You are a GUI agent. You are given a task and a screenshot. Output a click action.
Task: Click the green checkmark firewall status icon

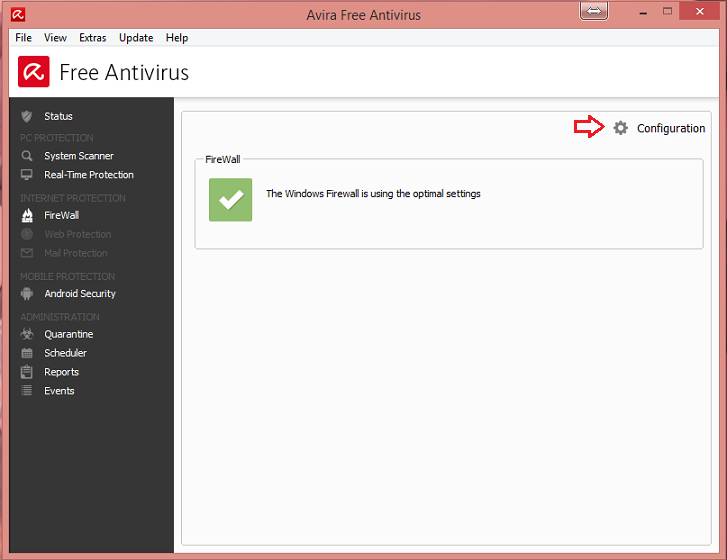(231, 199)
